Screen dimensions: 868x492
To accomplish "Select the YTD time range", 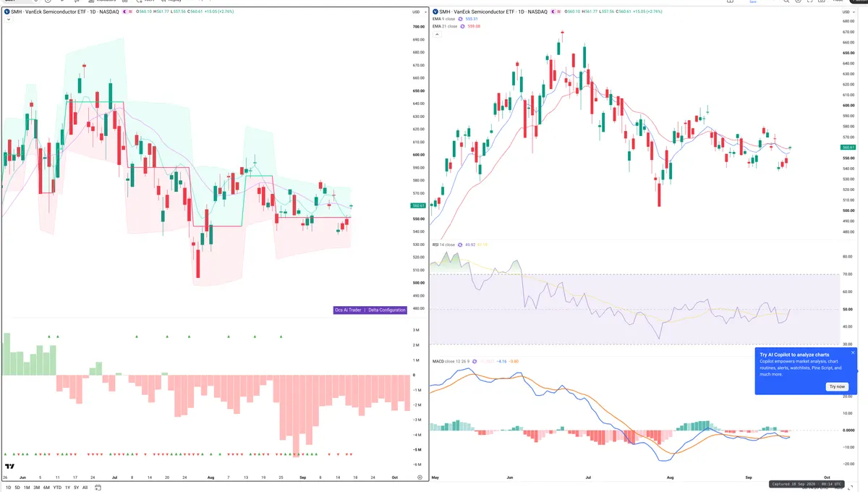I will click(57, 488).
